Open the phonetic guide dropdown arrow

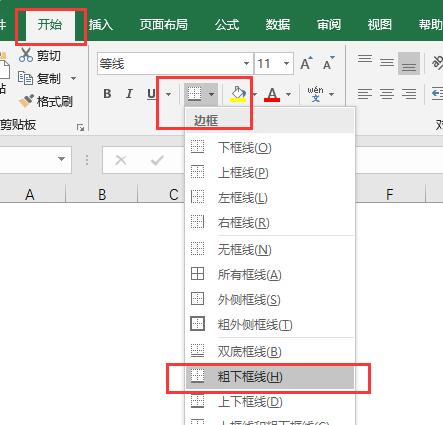(331, 94)
